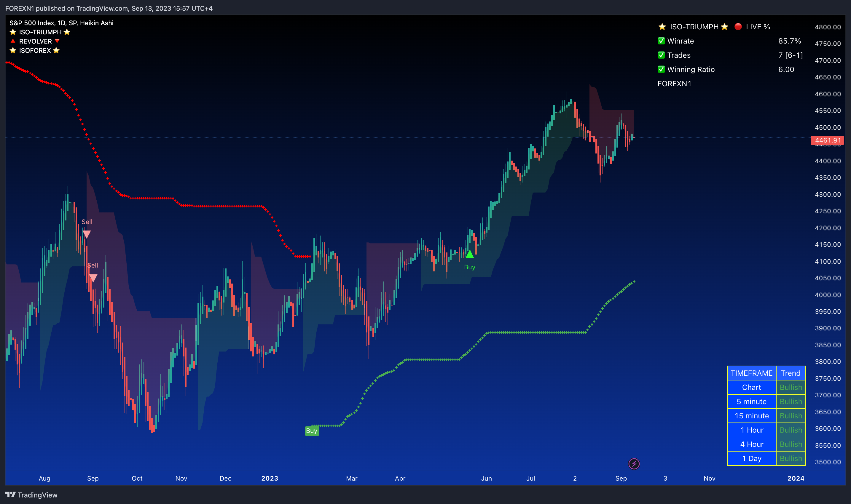Image resolution: width=851 pixels, height=504 pixels.
Task: Click the ISOFOREX indicator legend name
Action: click(35, 50)
